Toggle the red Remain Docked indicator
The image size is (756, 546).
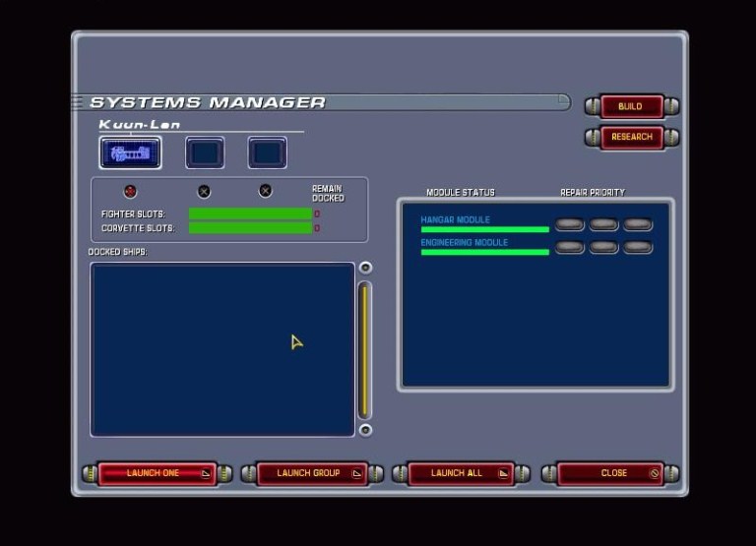pyautogui.click(x=130, y=191)
